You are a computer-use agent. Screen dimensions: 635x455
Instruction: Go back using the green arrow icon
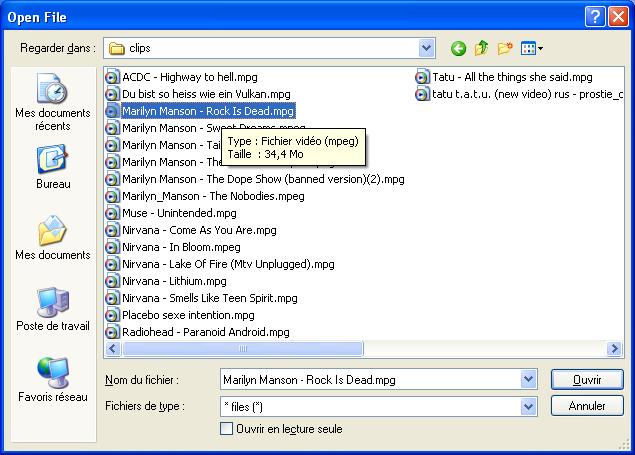click(x=458, y=49)
